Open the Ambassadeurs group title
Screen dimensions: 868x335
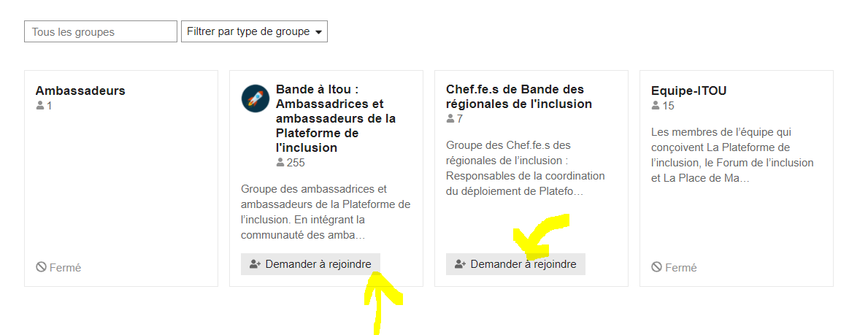[x=80, y=91]
